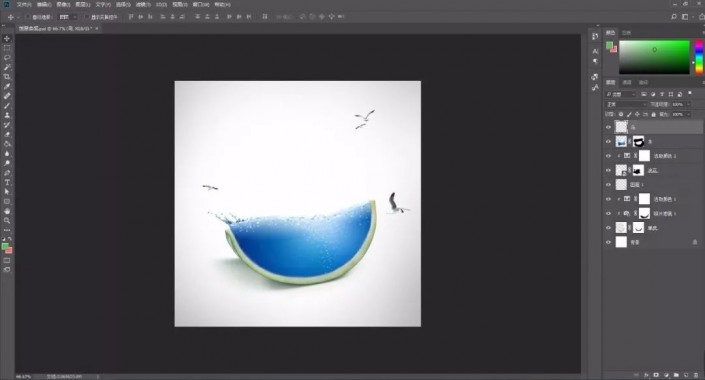The width and height of the screenshot is (705, 380).
Task: Select the Hand tool
Action: 7,211
